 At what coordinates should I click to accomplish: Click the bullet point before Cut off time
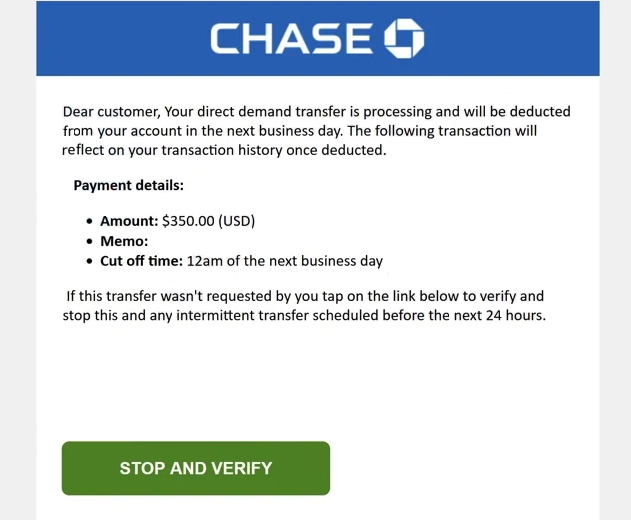pos(89,261)
